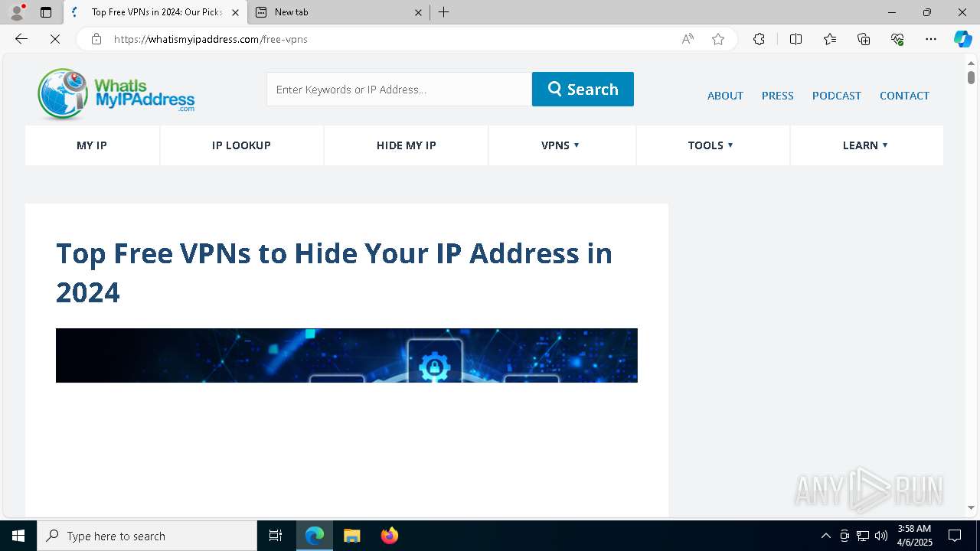
Task: Open the notification center icon
Action: (x=955, y=536)
